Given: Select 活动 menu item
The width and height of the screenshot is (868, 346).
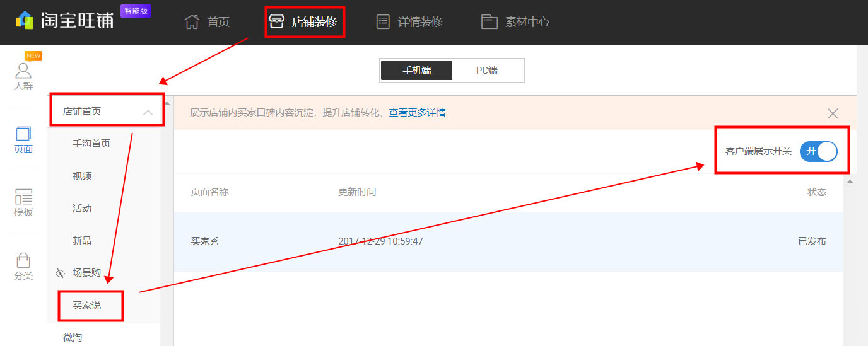Looking at the screenshot, I should (82, 209).
